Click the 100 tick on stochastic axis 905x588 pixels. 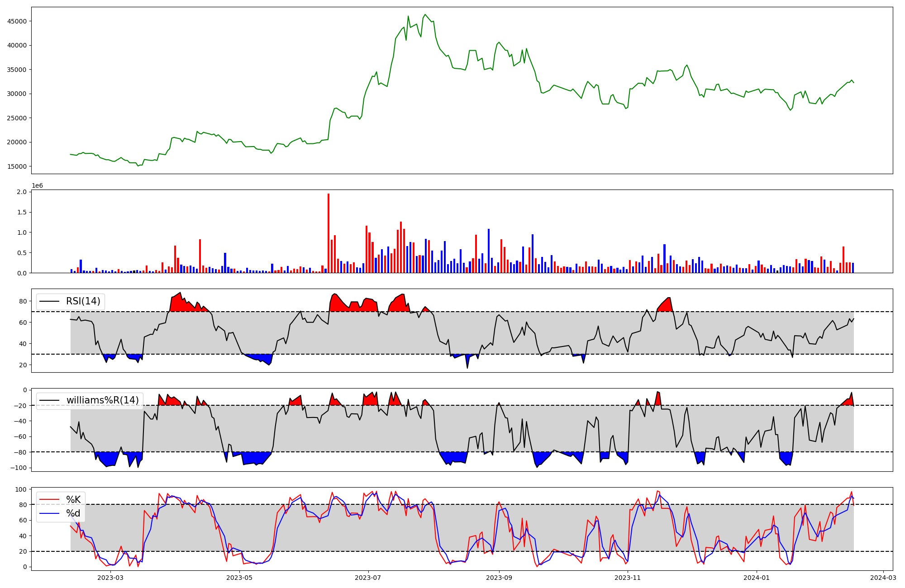click(x=21, y=489)
